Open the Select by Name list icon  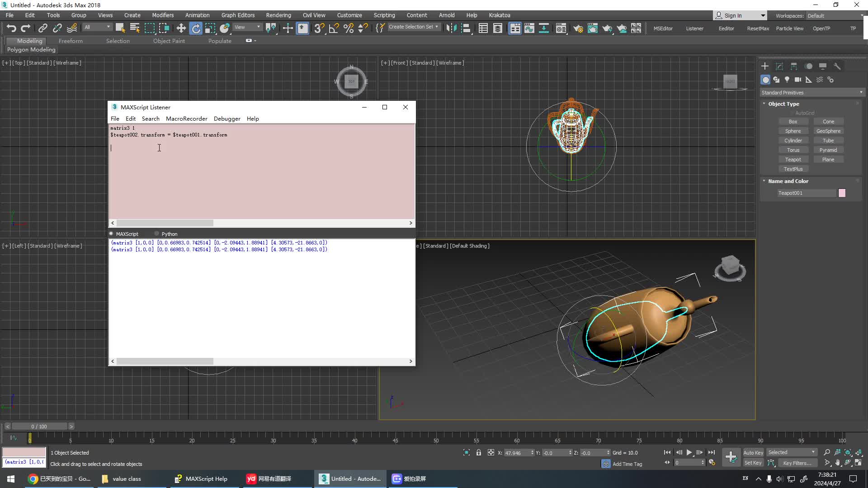point(135,28)
